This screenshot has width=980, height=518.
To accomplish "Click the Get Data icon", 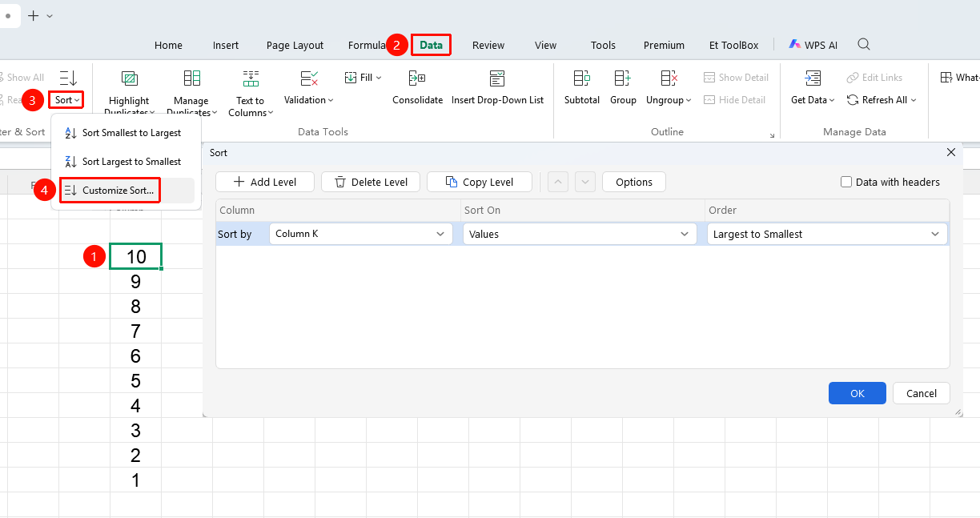I will click(813, 78).
